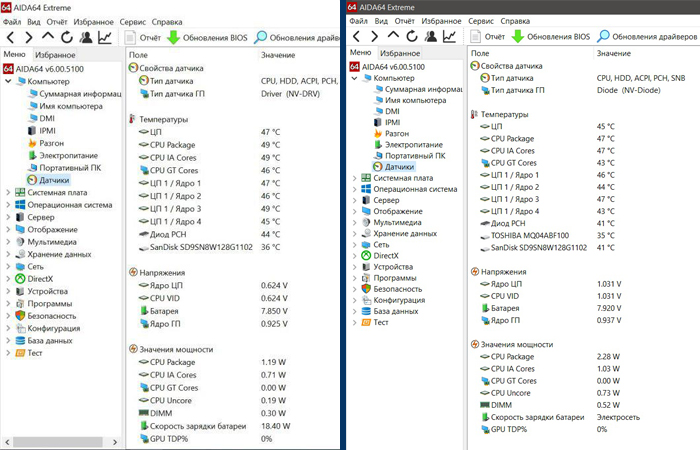This screenshot has width=700, height=450.
Task: Click horizontal scrollbar right arrow in left tree
Action: pos(115,442)
